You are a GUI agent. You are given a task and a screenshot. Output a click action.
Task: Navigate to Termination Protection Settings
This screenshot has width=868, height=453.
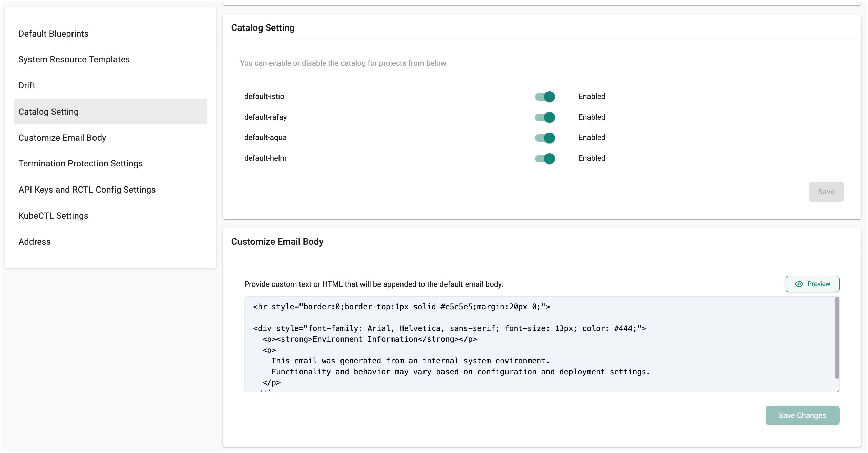(x=81, y=163)
